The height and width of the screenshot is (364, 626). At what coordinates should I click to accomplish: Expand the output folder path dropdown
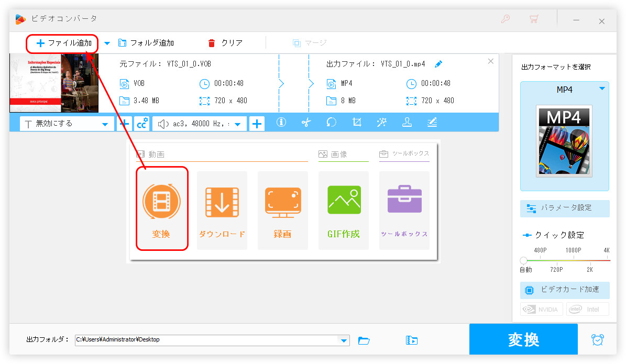343,340
